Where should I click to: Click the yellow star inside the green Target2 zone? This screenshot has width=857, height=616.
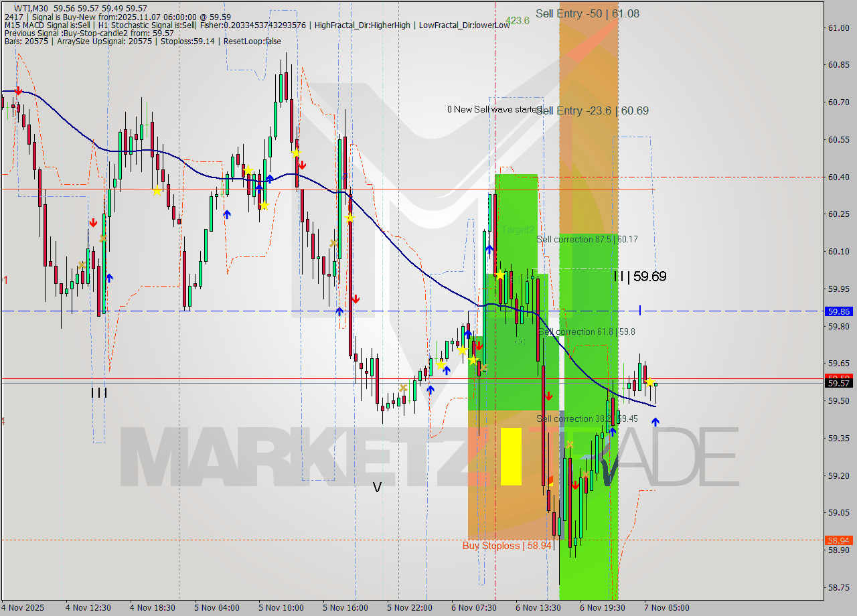499,274
